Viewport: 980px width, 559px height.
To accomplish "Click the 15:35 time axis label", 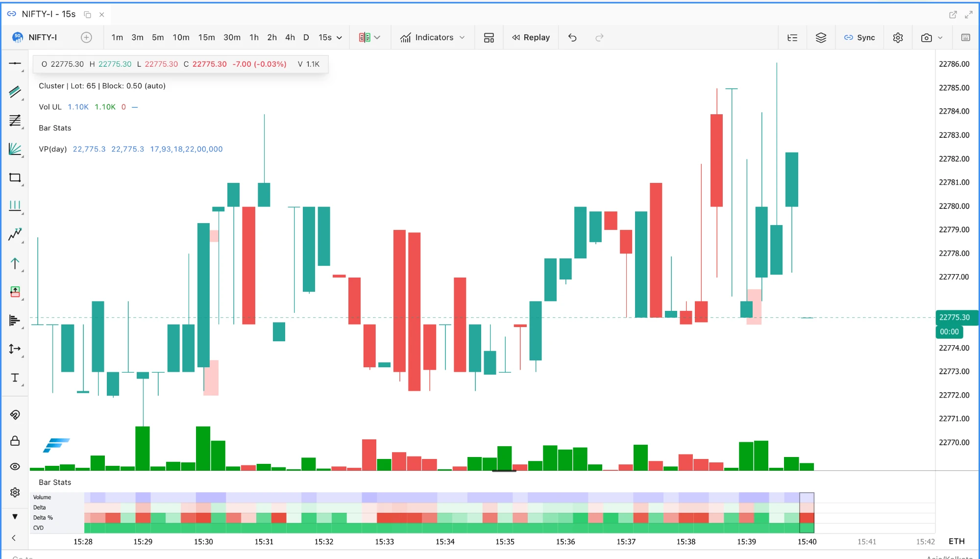I will (x=505, y=541).
